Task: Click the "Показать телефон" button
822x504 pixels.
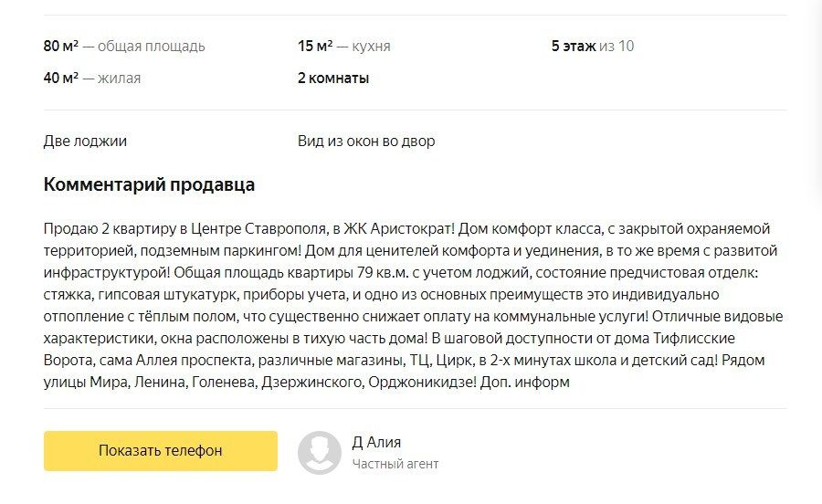Action: click(161, 450)
